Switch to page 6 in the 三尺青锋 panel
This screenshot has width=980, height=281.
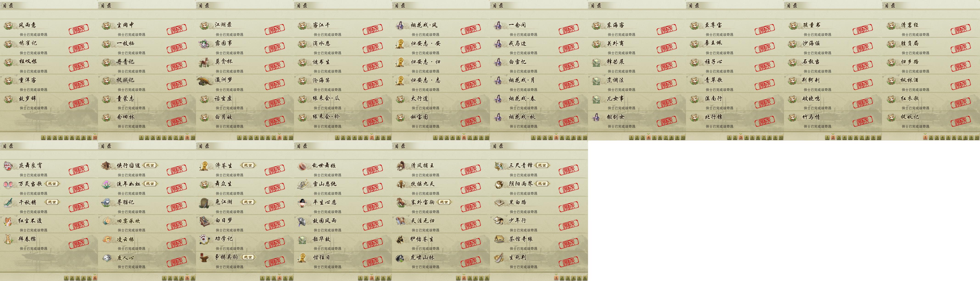(585, 278)
